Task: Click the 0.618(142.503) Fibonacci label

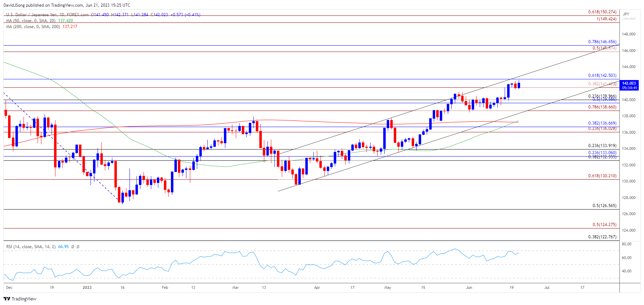Action: coord(602,75)
